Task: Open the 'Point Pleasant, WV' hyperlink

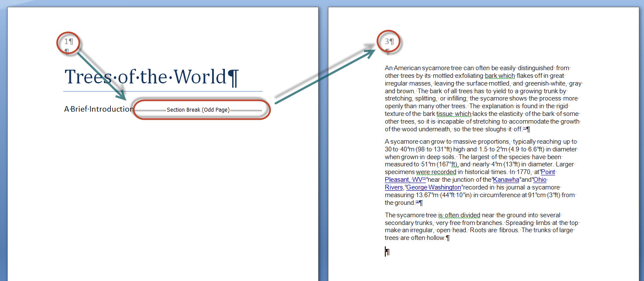Action: 470,176
